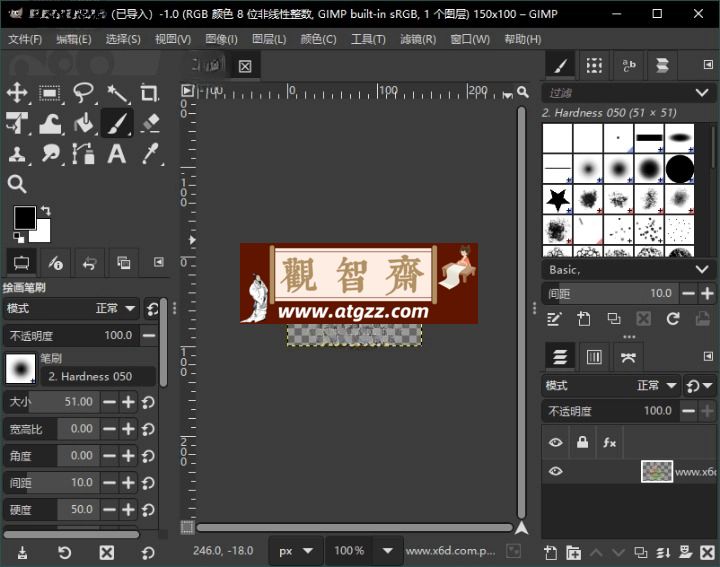Select the Free Select lasso tool
Screen dimensions: 720x567
coord(83,93)
